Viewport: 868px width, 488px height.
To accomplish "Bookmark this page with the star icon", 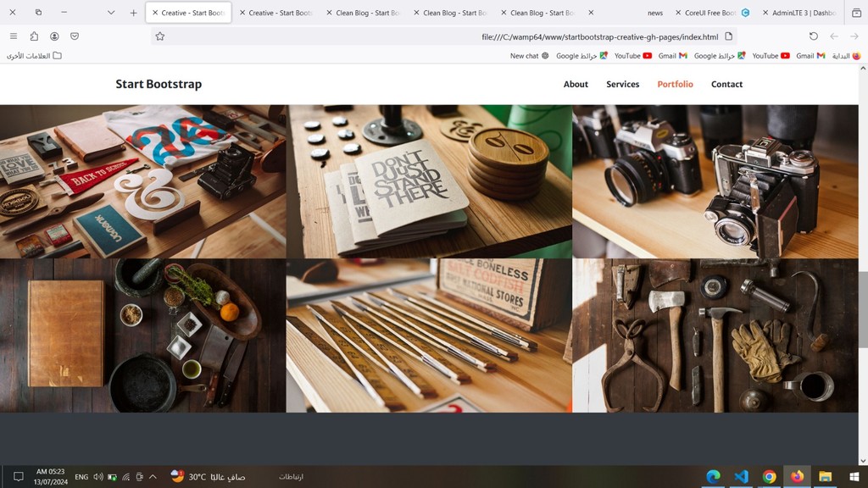I will (x=160, y=36).
